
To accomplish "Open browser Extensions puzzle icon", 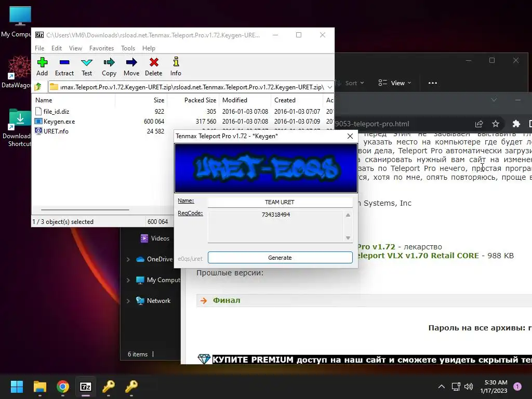I will [x=516, y=124].
